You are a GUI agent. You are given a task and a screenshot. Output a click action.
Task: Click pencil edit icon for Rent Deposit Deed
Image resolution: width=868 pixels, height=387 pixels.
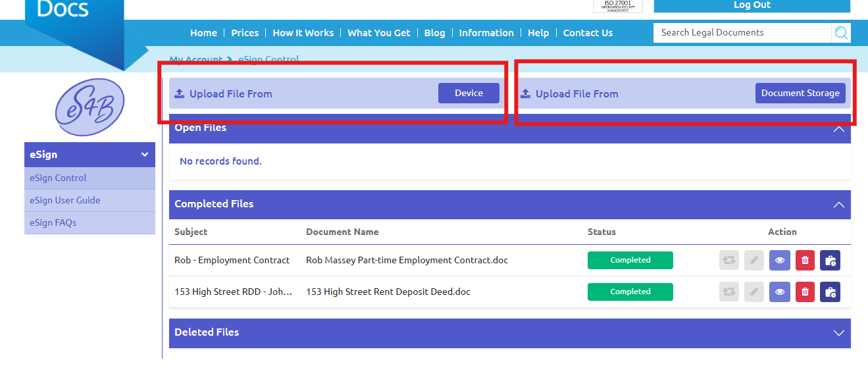(754, 292)
